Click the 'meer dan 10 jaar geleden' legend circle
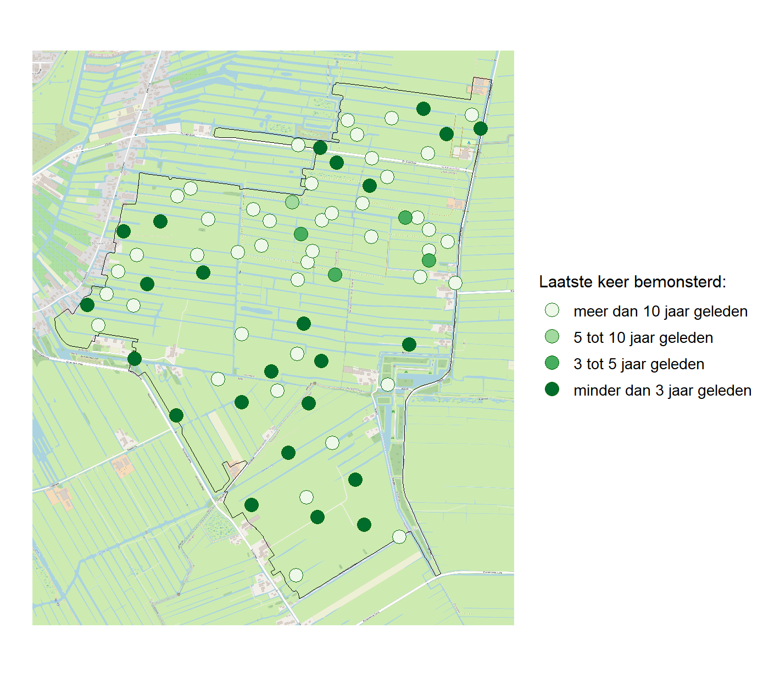Image resolution: width=769 pixels, height=700 pixels. point(552,310)
